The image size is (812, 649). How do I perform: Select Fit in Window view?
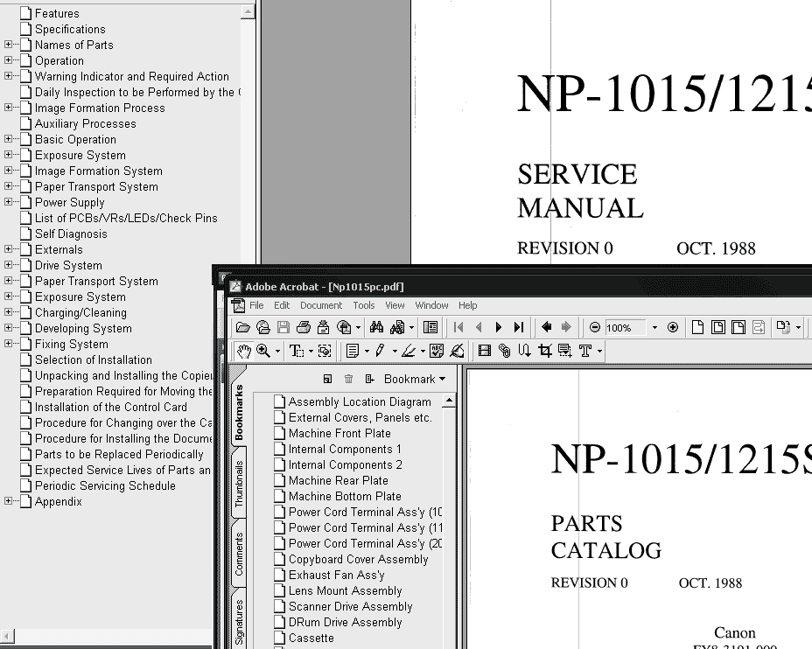[718, 327]
